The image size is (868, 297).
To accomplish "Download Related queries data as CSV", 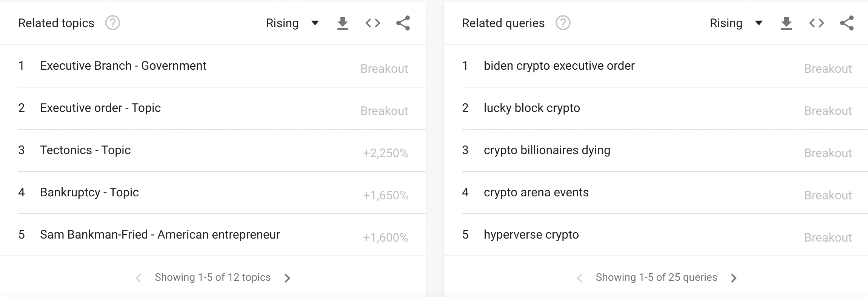I will coord(786,23).
